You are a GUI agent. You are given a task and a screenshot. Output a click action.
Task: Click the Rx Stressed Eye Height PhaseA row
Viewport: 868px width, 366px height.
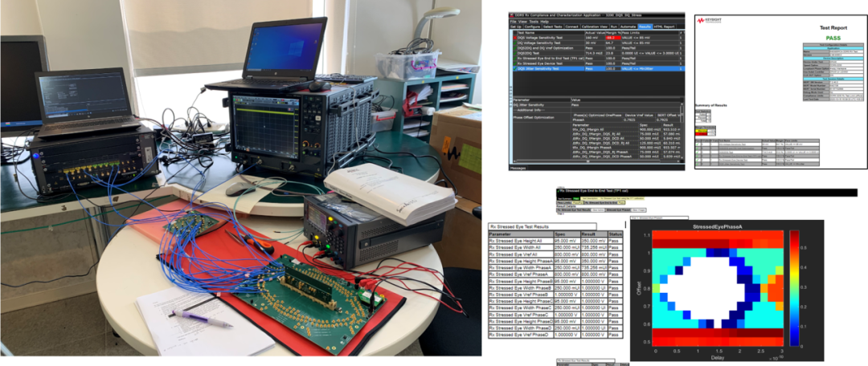point(556,261)
